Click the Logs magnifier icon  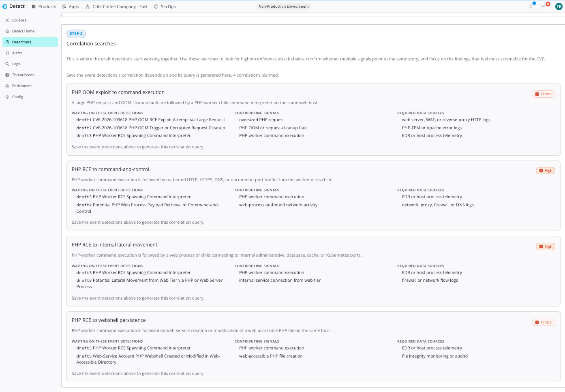click(7, 64)
